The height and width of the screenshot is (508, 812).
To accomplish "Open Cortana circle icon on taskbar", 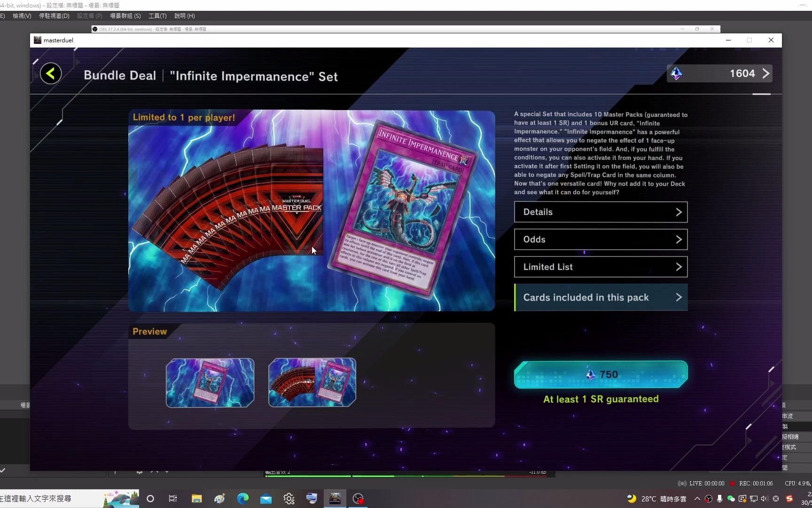I will click(x=150, y=499).
